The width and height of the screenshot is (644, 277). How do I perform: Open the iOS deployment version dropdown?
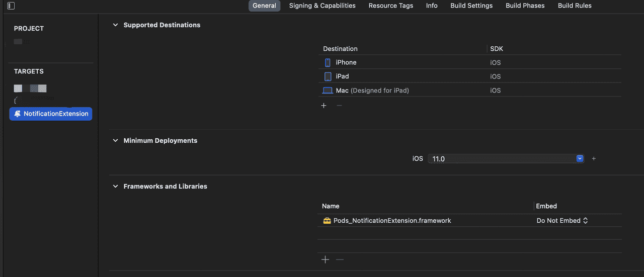580,159
